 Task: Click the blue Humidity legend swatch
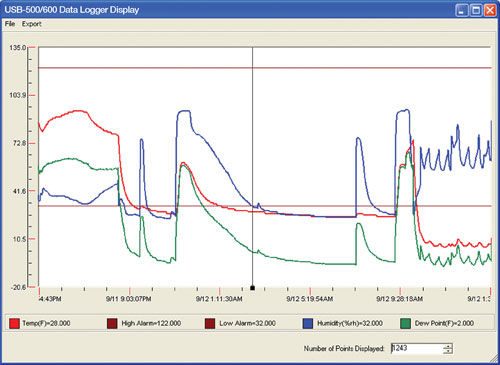pos(308,323)
